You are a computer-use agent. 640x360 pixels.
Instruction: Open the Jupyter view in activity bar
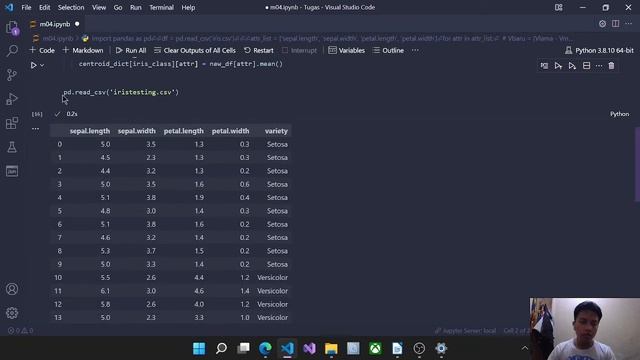[12, 171]
